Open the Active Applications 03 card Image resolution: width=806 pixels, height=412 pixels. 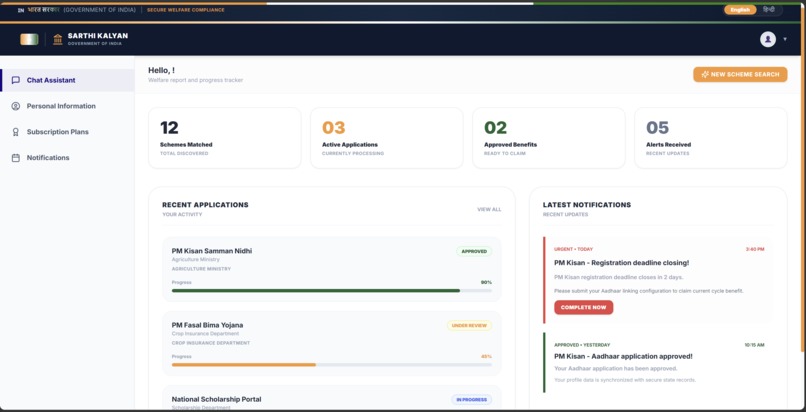pos(387,138)
